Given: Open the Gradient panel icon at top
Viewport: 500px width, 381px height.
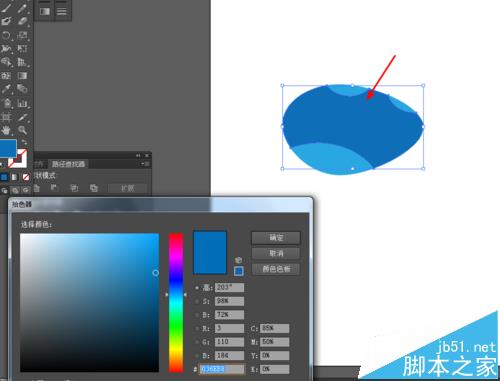Looking at the screenshot, I should click(x=44, y=11).
